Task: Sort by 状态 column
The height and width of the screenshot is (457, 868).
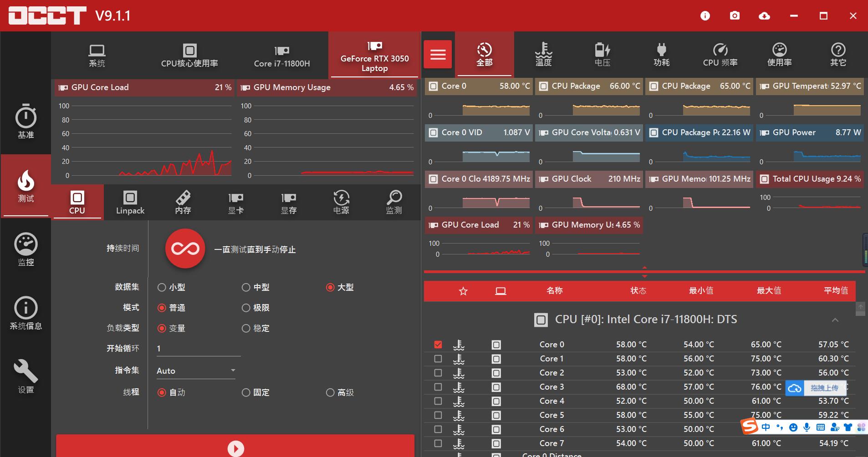Action: tap(638, 291)
